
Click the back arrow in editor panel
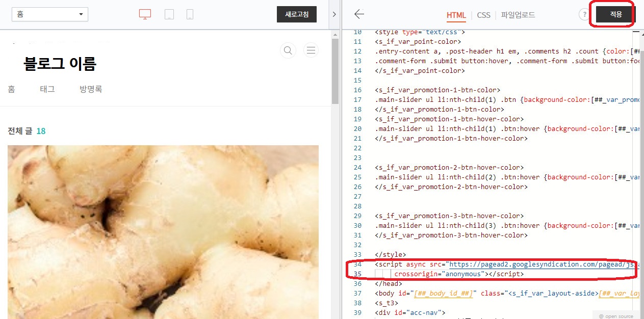[359, 14]
